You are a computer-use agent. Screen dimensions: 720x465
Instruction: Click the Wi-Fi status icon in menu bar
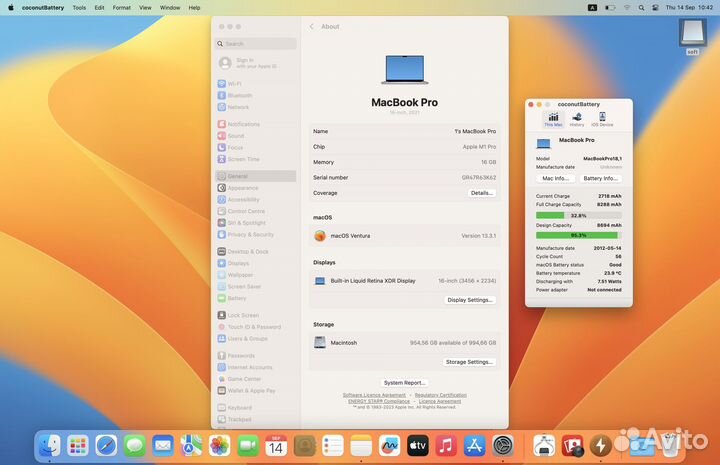(x=627, y=8)
